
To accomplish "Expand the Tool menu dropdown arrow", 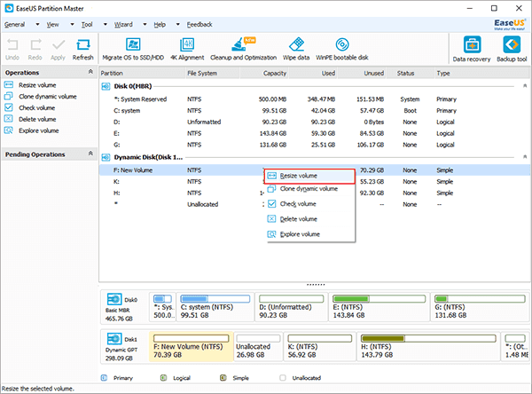I will [x=106, y=25].
